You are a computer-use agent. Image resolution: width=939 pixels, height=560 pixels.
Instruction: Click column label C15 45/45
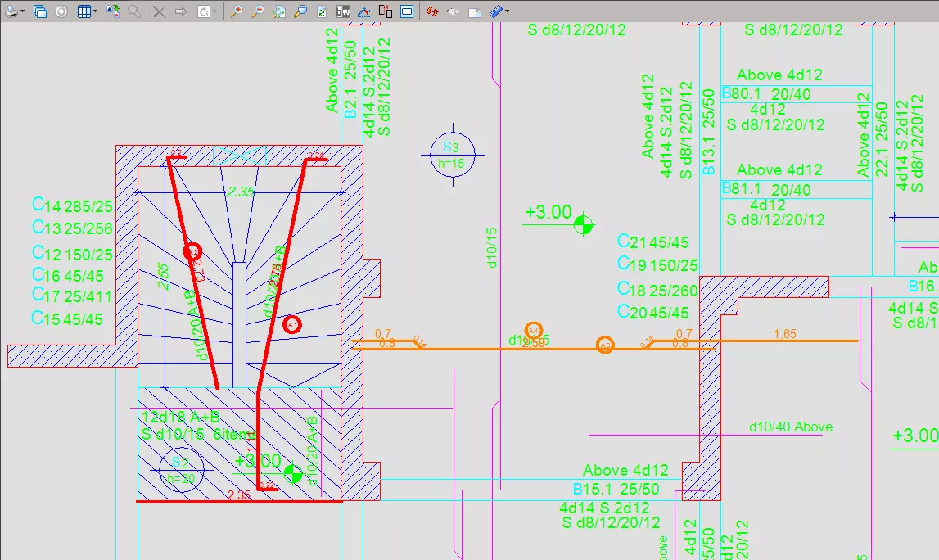pyautogui.click(x=67, y=318)
